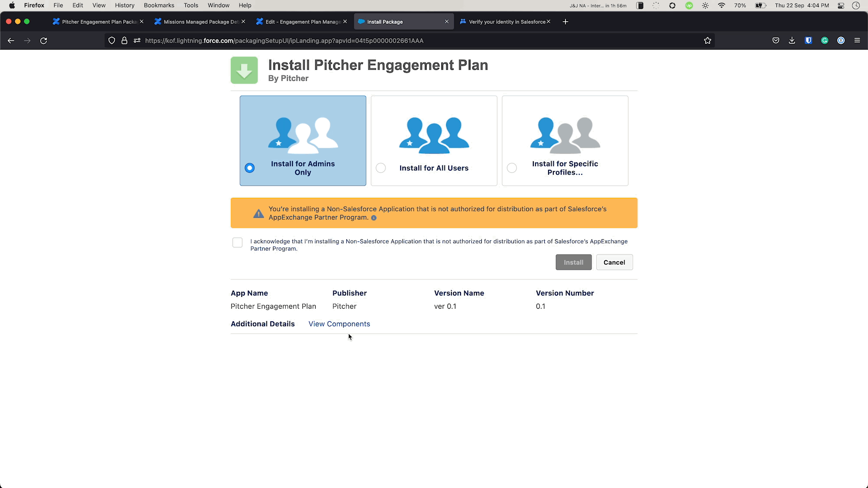Click the info icon in warning banner
This screenshot has width=868, height=488.
(x=374, y=218)
